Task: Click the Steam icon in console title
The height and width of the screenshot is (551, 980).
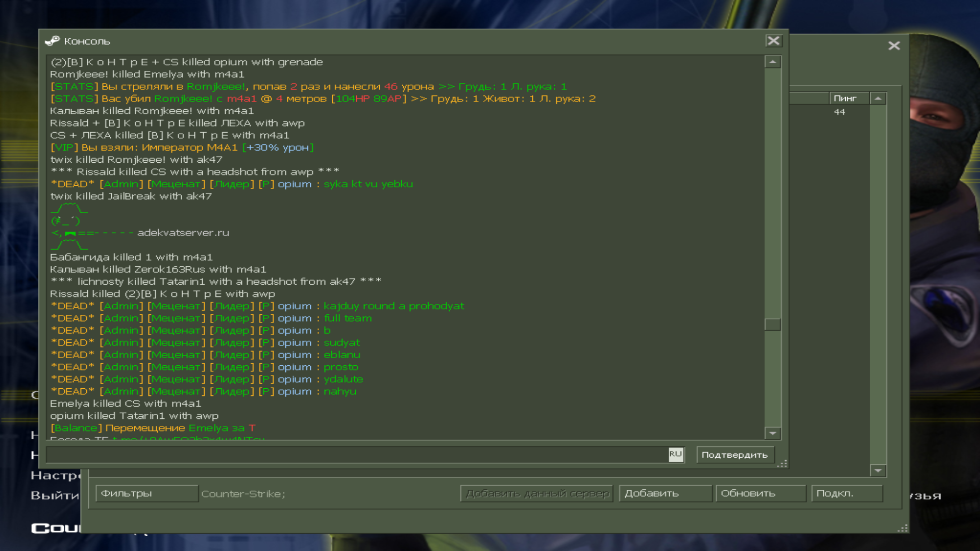Action: [x=52, y=41]
